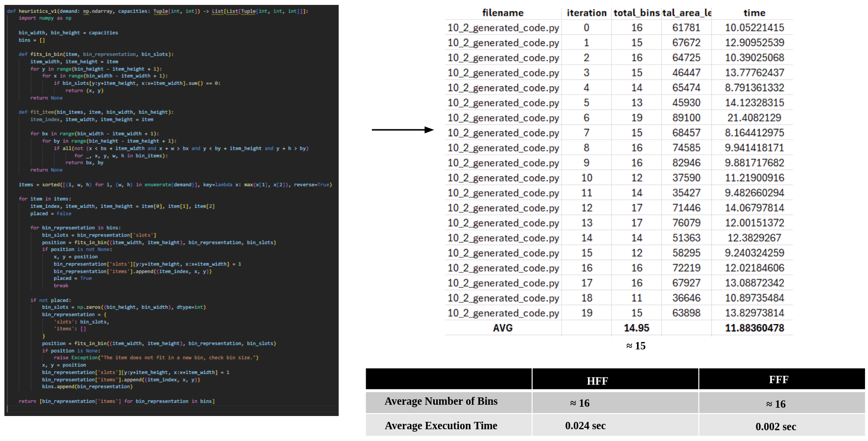Viewport: 868px width, 441px height.
Task: Click the '≈ 15' text below the table
Action: (x=635, y=346)
